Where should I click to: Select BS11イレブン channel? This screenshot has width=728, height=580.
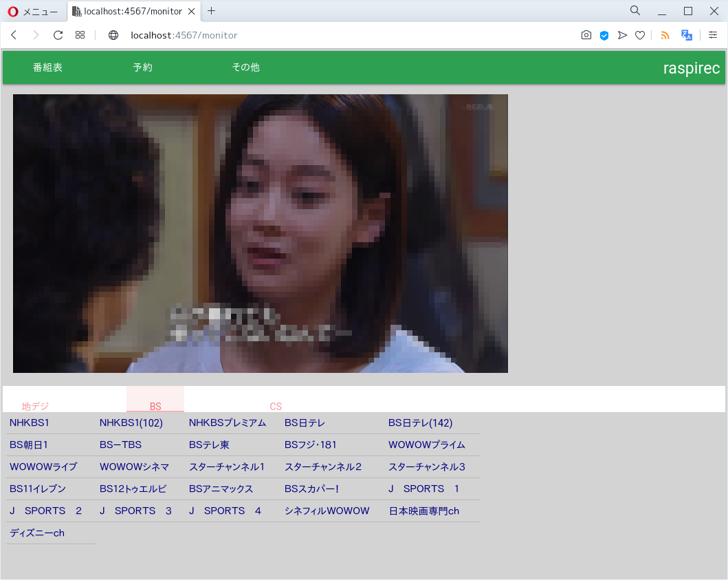38,489
